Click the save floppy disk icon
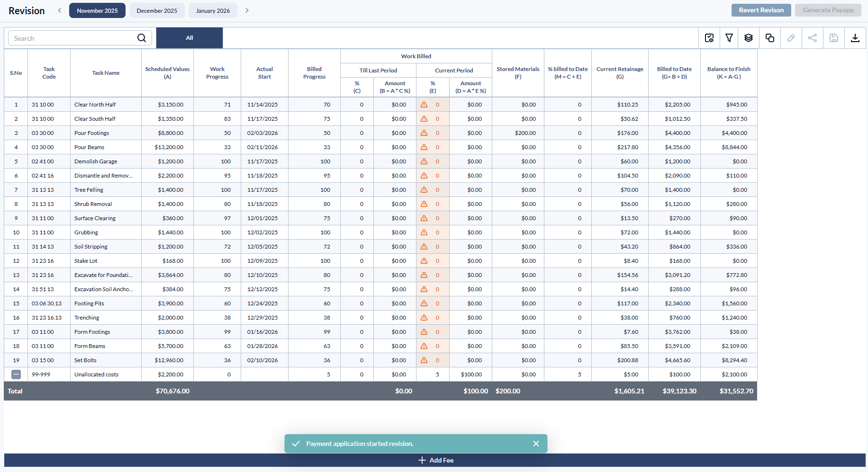868x472 pixels. (834, 38)
